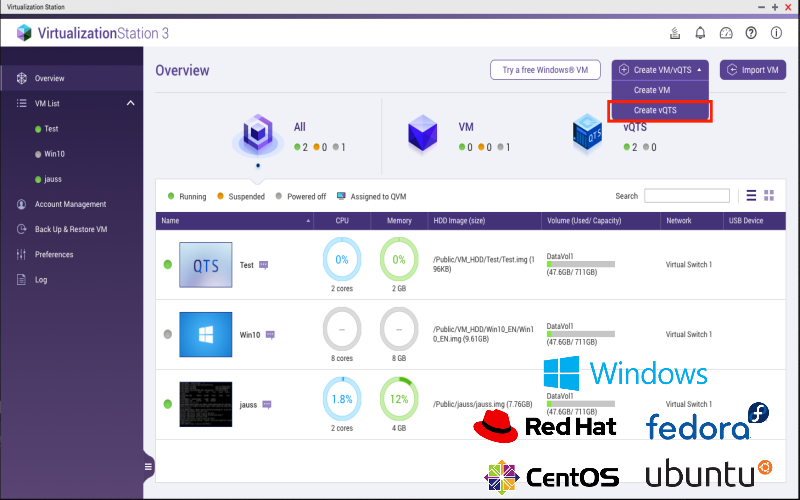Screen dimensions: 800x500
Task: Click the Win10 HDD image path
Action: pyautogui.click(x=484, y=334)
